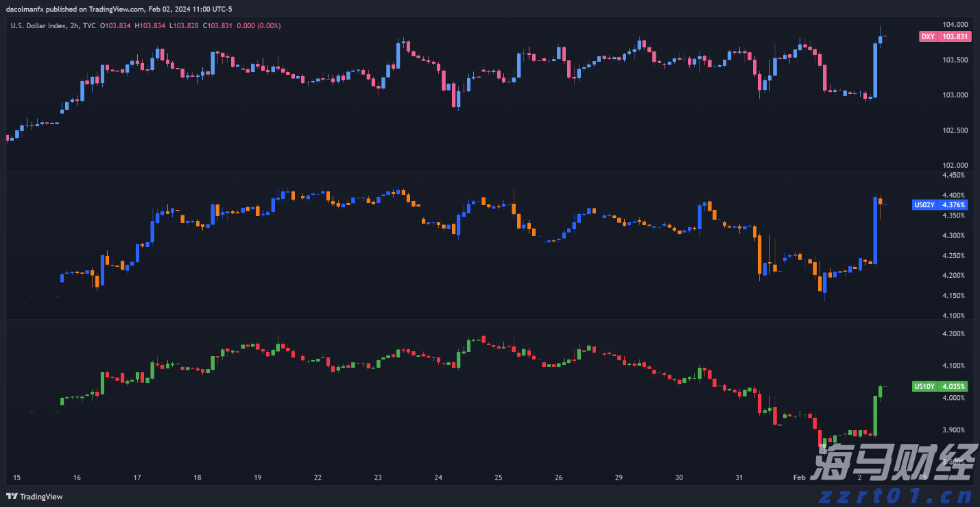
Task: Click the dacolmanfx publisher link
Action: (25, 9)
